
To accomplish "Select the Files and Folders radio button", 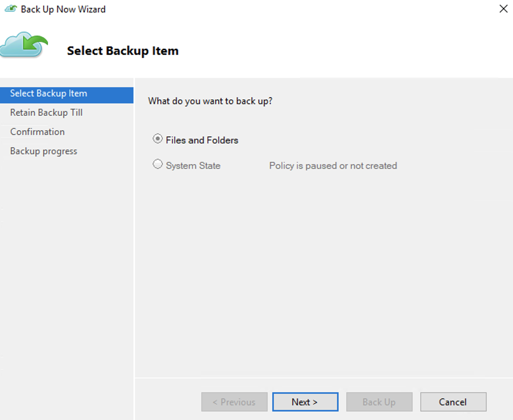I will coord(157,139).
